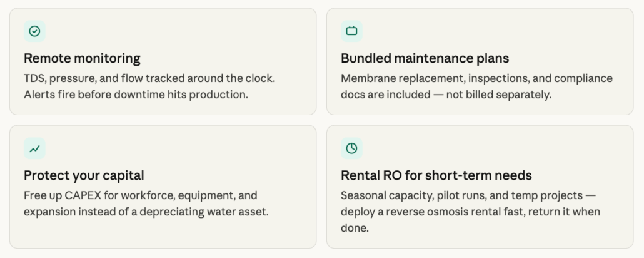Image resolution: width=644 pixels, height=258 pixels.
Task: Click the "Free up CAPEX for workforce" line
Action: 140,195
